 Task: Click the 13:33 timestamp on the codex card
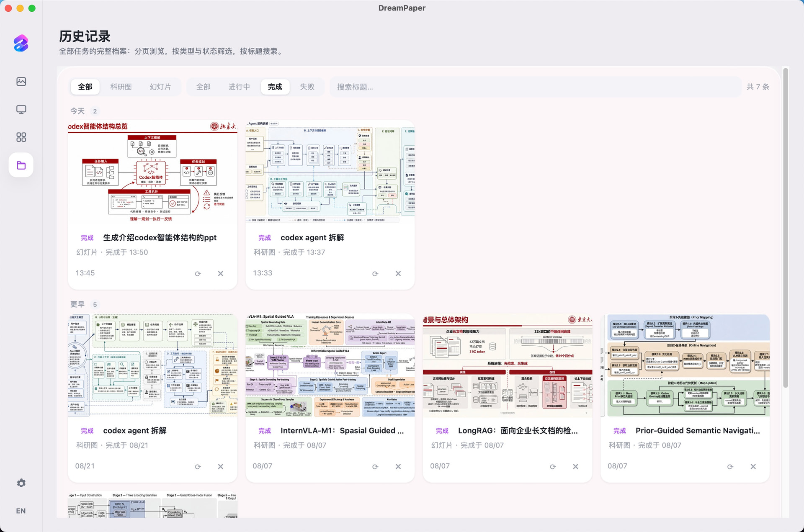[x=263, y=273]
